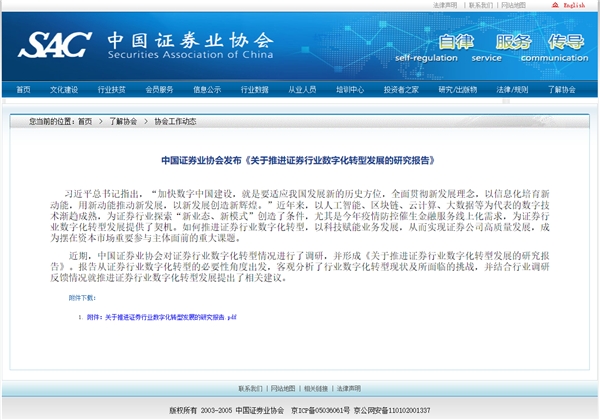
Task: Open 文化建设 navigation menu
Action: tap(64, 90)
